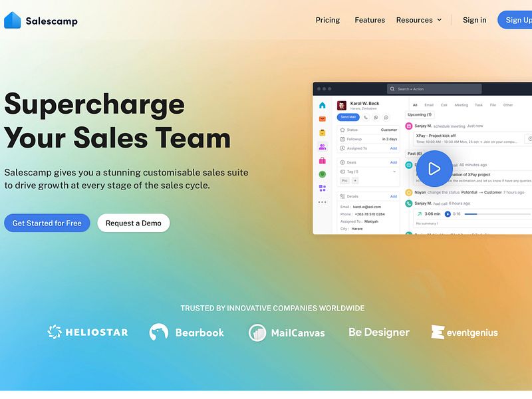Expand the Tag (1) field chevron
Viewport: 532px width, 399px height.
click(x=394, y=171)
